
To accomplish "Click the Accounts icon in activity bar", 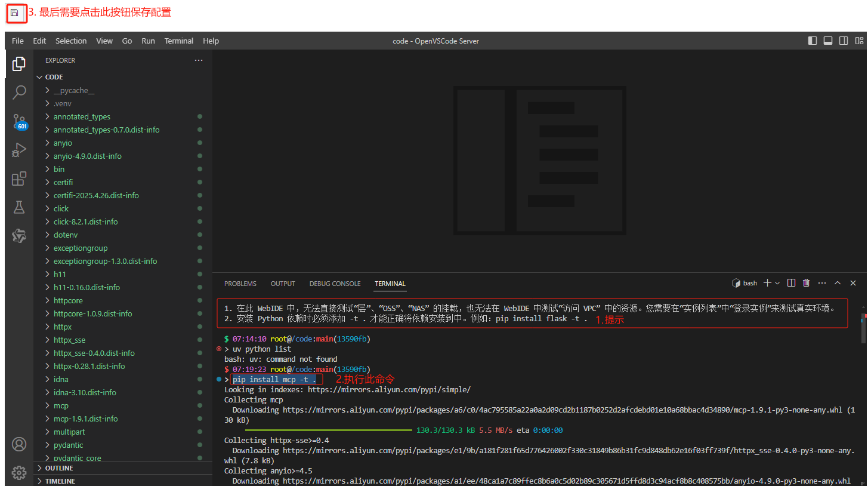I will (19, 444).
